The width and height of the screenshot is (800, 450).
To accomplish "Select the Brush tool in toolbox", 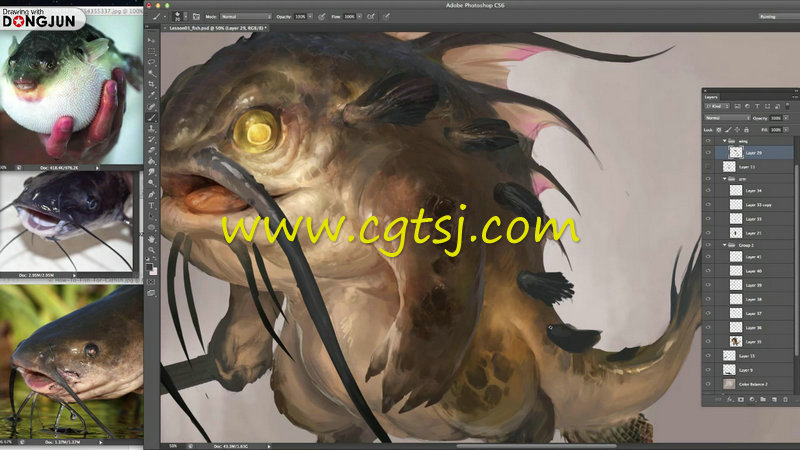I will click(x=152, y=117).
